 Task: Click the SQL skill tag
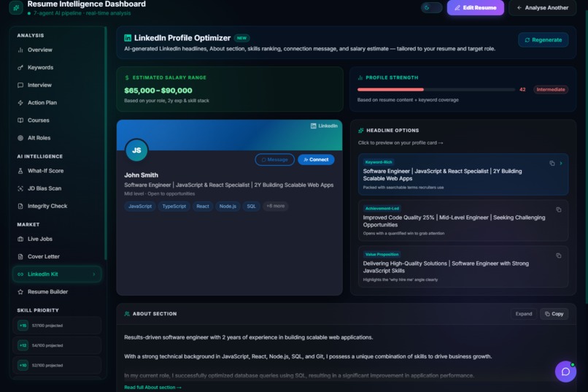[x=251, y=207]
